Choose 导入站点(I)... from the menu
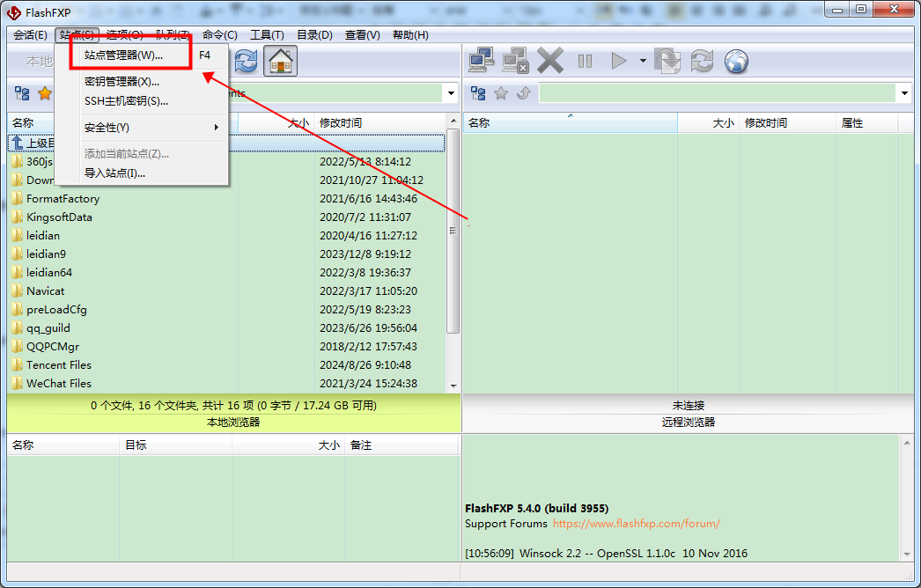Image resolution: width=921 pixels, height=588 pixels. [x=114, y=173]
